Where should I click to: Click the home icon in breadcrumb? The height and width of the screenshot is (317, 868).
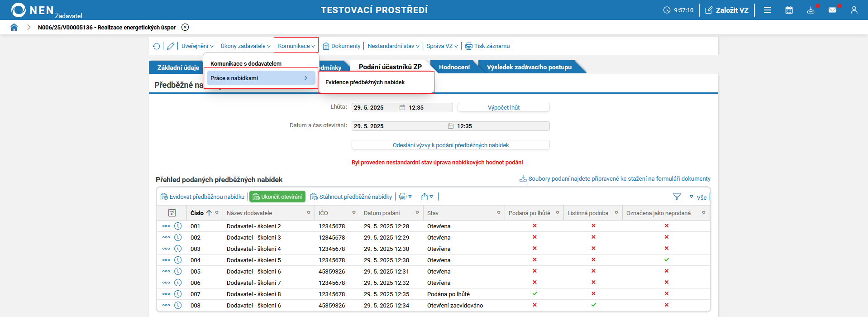[14, 27]
